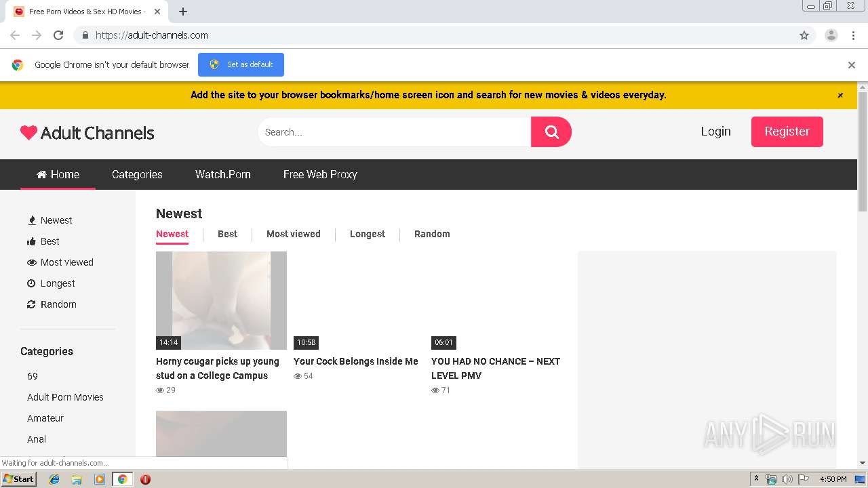Viewport: 868px width, 488px height.
Task: Choose Random in the left sidebar
Action: pos(52,304)
